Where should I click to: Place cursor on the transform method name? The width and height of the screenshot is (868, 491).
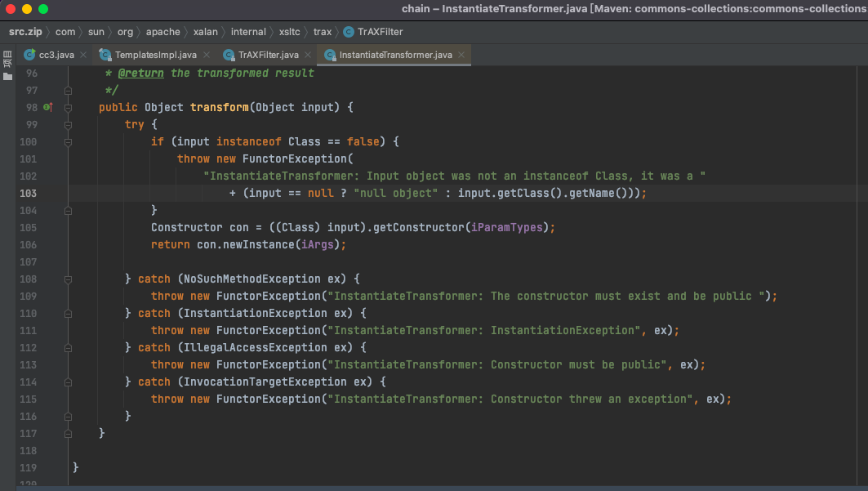tap(219, 107)
